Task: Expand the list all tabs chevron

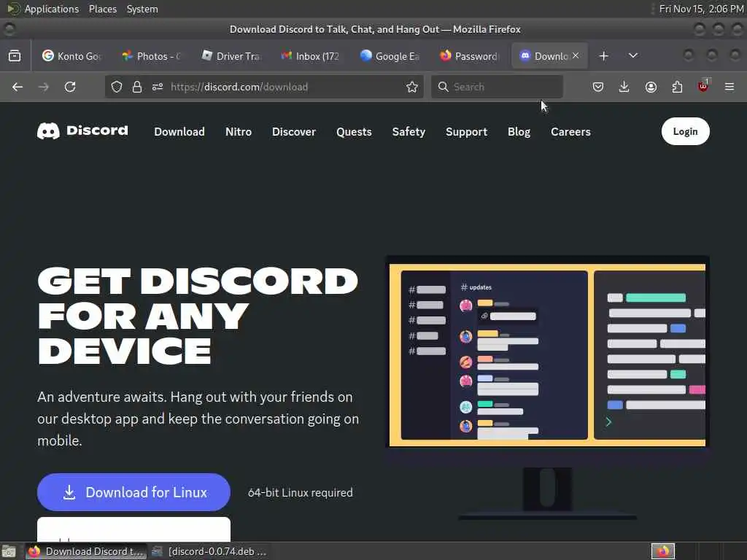Action: click(633, 55)
